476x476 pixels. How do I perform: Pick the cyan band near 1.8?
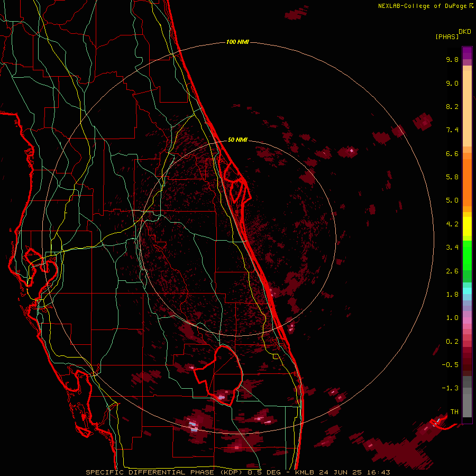pos(467,291)
